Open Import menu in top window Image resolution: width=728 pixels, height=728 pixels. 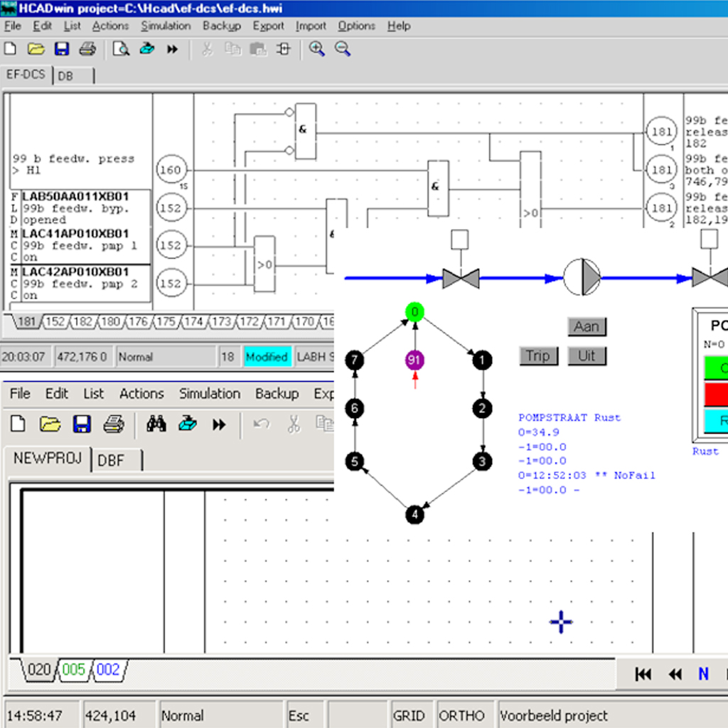pyautogui.click(x=311, y=26)
